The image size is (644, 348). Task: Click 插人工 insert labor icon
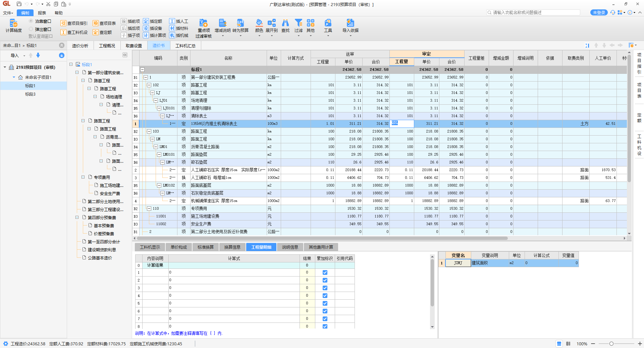pyautogui.click(x=179, y=21)
